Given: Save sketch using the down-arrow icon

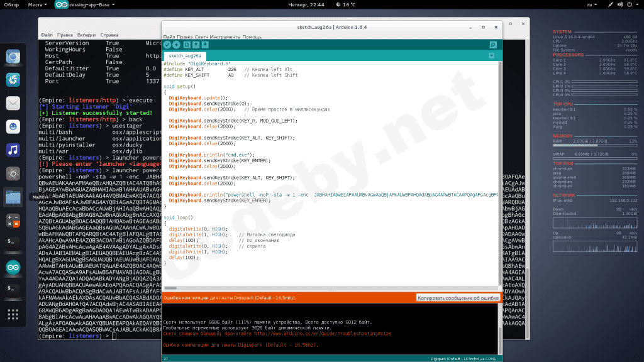Looking at the screenshot, I should 206,45.
